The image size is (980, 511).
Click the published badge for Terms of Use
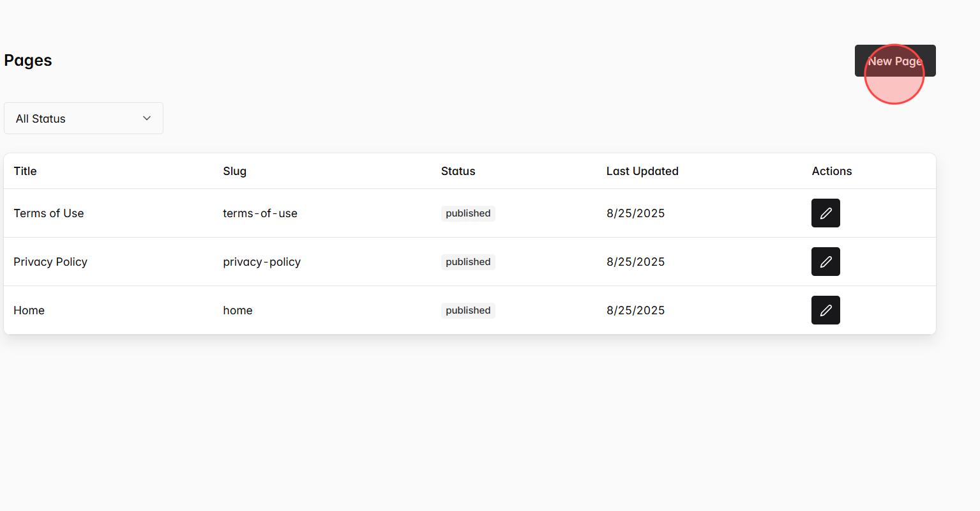click(x=468, y=213)
